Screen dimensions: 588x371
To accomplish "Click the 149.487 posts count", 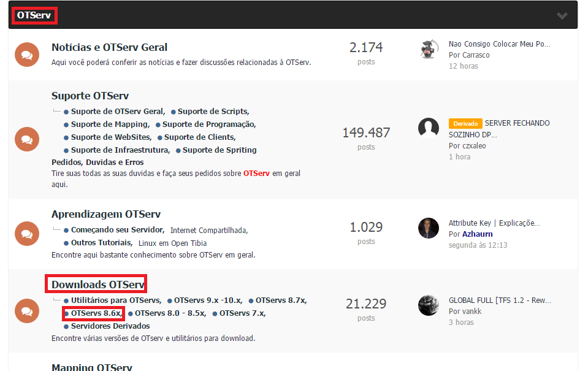I will 366,133.
